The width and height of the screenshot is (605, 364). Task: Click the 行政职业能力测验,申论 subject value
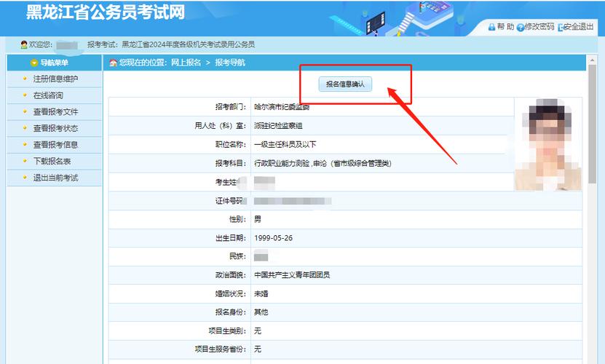[323, 164]
